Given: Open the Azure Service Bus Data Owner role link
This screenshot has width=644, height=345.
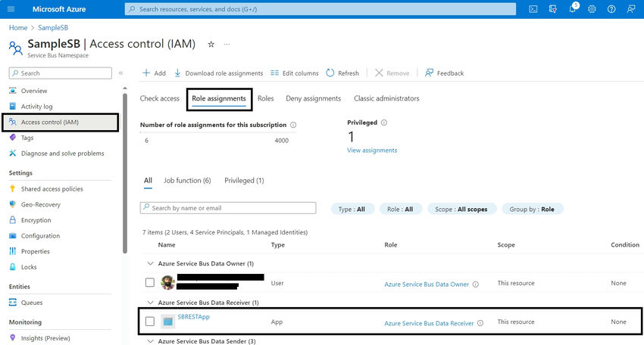Looking at the screenshot, I should pyautogui.click(x=427, y=284).
